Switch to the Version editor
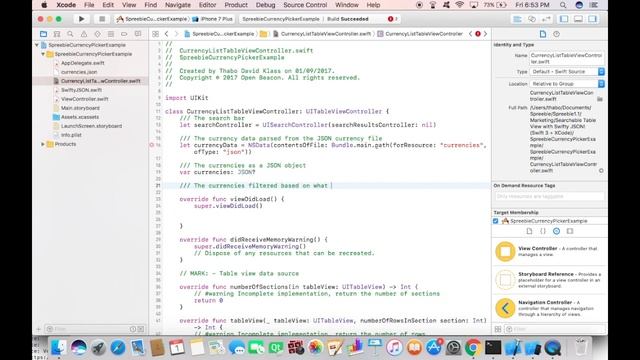 click(546, 19)
